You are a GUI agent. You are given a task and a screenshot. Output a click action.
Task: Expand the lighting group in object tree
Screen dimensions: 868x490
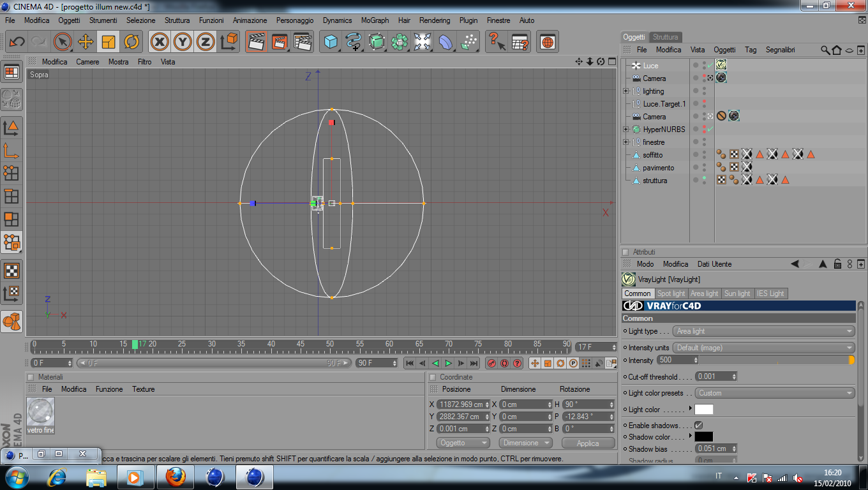pyautogui.click(x=626, y=91)
